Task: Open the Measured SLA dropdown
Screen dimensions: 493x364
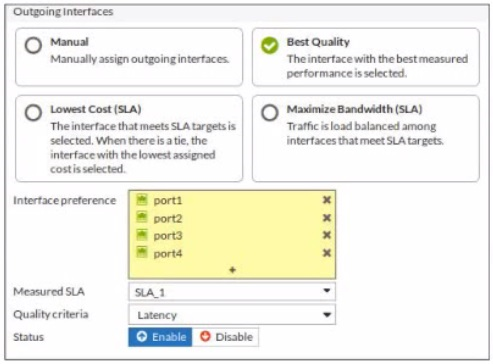Action: pos(232,292)
